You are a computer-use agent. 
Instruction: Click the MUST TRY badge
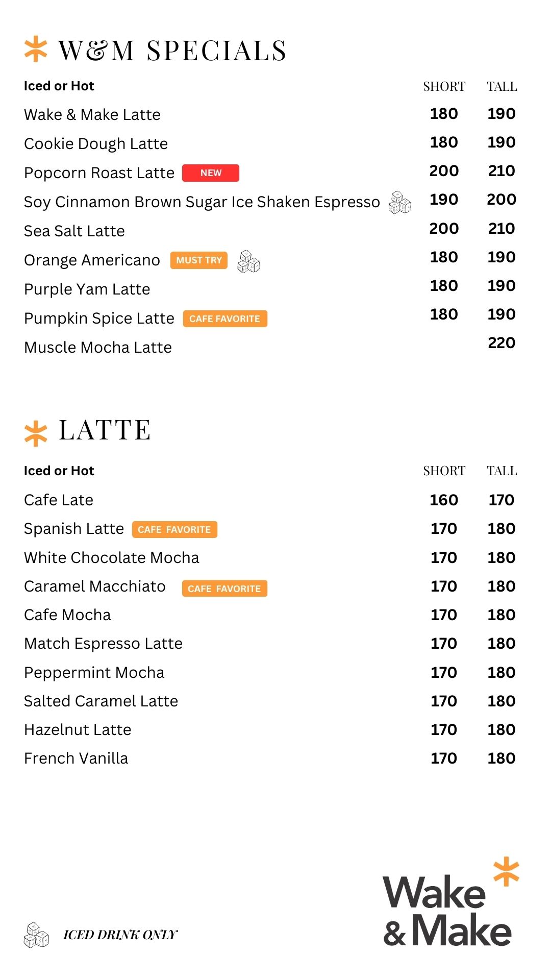(x=199, y=260)
